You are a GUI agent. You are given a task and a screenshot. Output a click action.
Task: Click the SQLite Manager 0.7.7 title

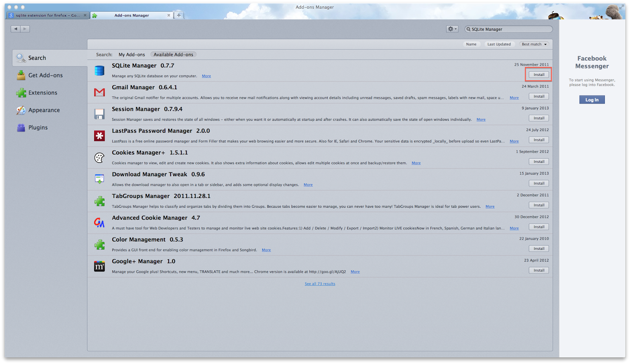(143, 66)
